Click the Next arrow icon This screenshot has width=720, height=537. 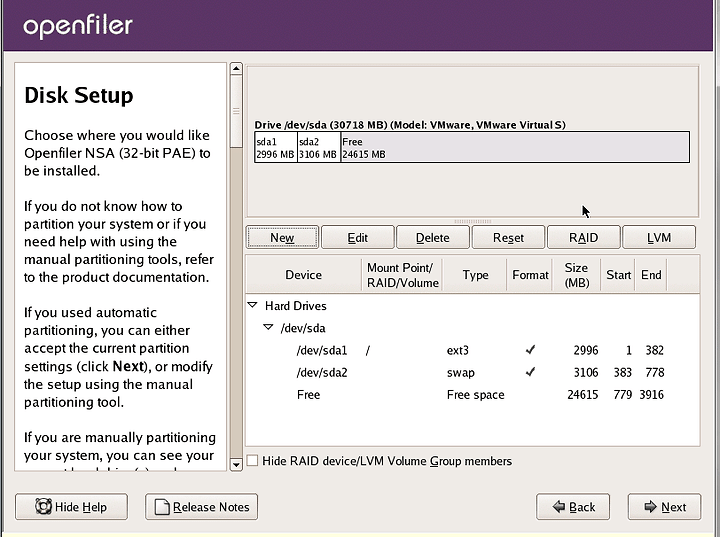tap(651, 507)
